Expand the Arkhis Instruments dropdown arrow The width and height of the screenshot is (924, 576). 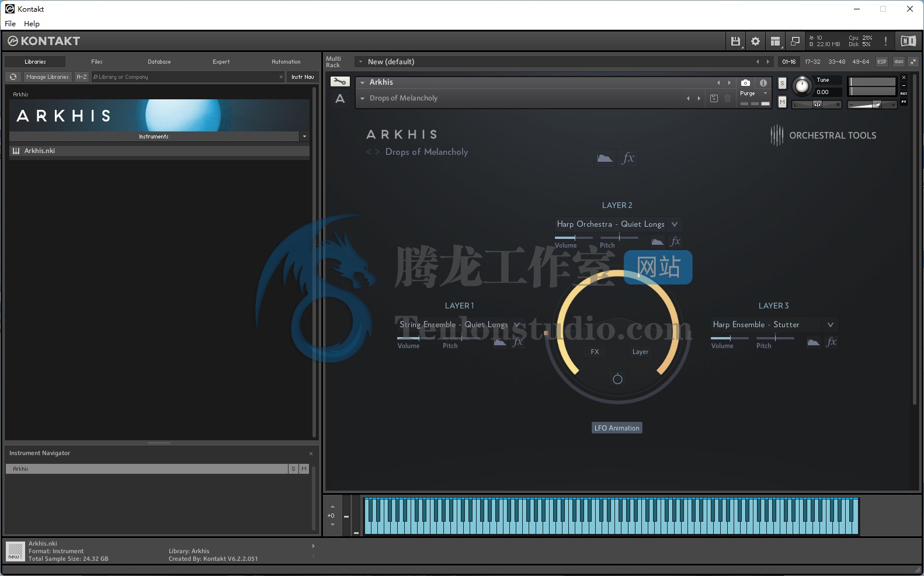304,136
